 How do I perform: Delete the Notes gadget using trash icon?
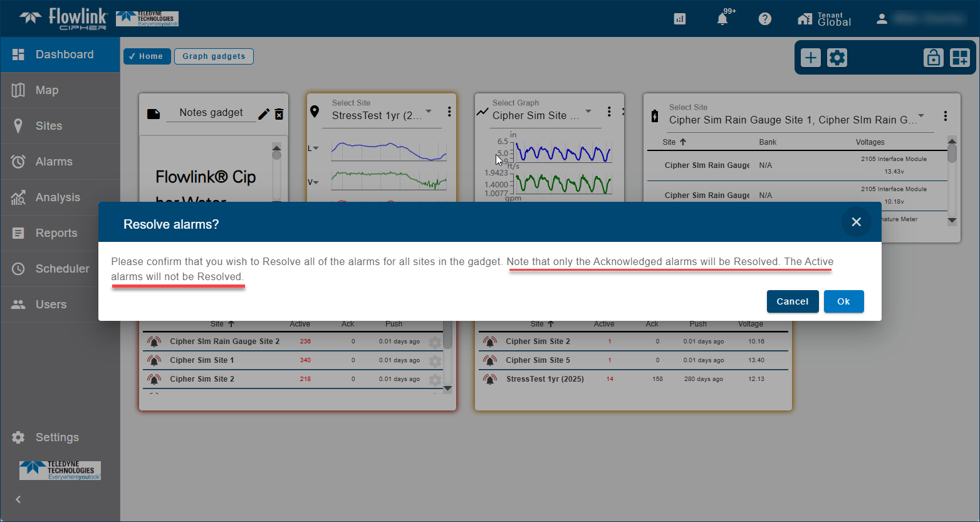279,113
